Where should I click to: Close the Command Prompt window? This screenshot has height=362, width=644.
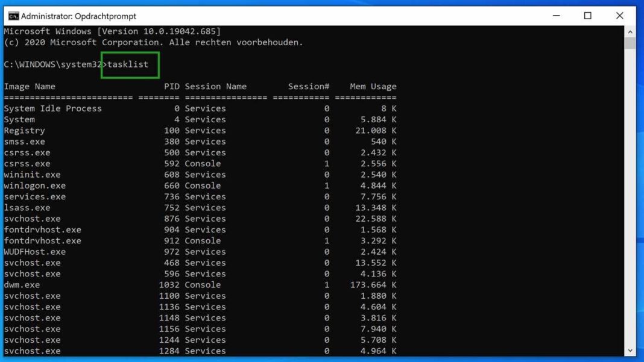click(619, 16)
